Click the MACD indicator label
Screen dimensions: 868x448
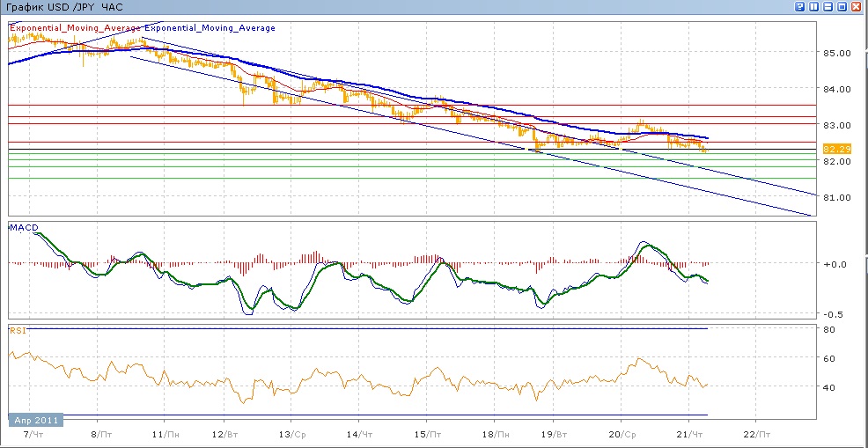pos(23,229)
